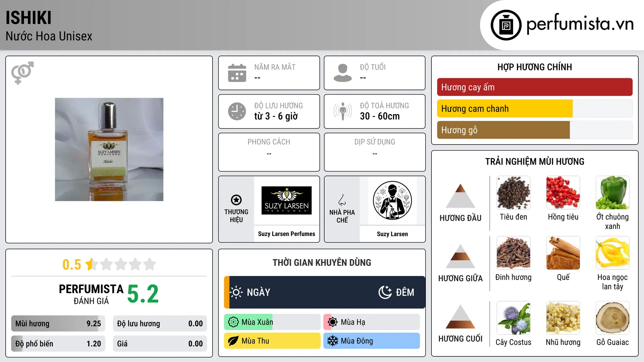Open the Ishiki perfume bottle photo
Viewport: 644px width, 362px height.
tap(109, 150)
